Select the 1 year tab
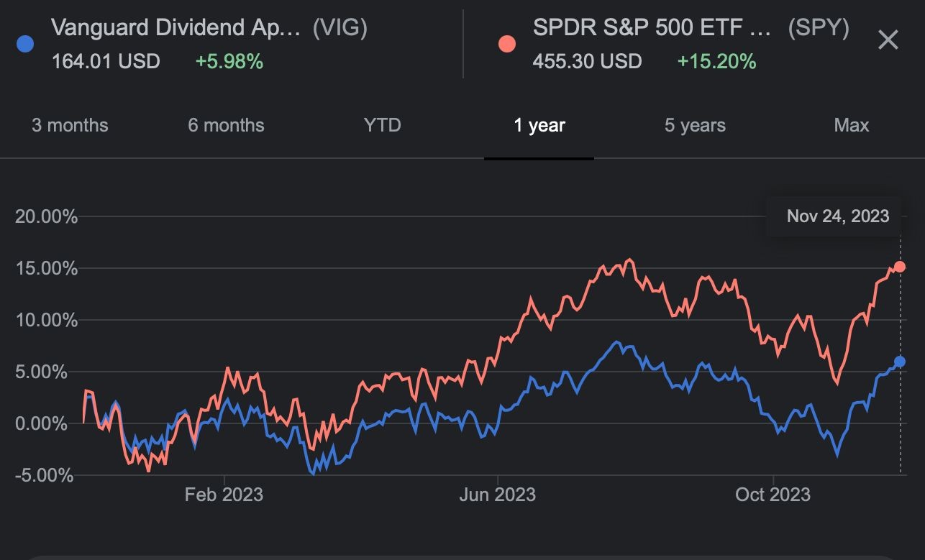Screen dimensions: 925x560 539,125
